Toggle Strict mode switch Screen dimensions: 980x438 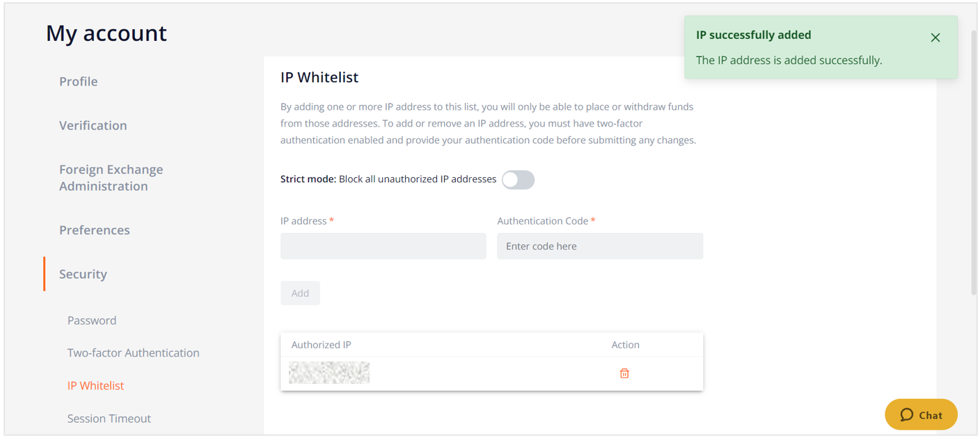[519, 179]
